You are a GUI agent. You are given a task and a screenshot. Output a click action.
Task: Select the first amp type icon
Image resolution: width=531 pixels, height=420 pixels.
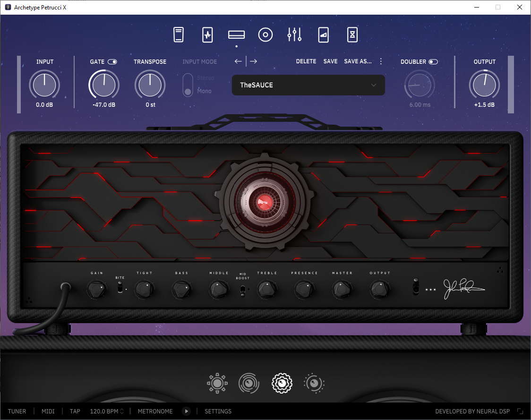point(217,383)
